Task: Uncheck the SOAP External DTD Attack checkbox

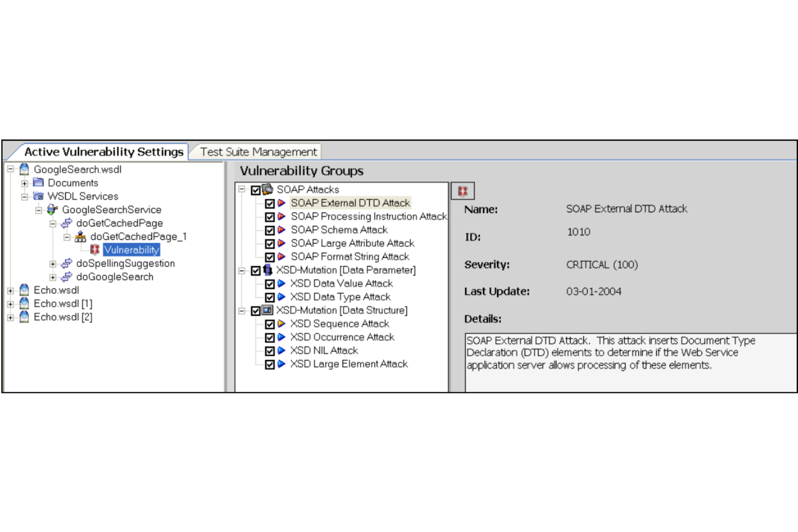Action: coord(270,203)
